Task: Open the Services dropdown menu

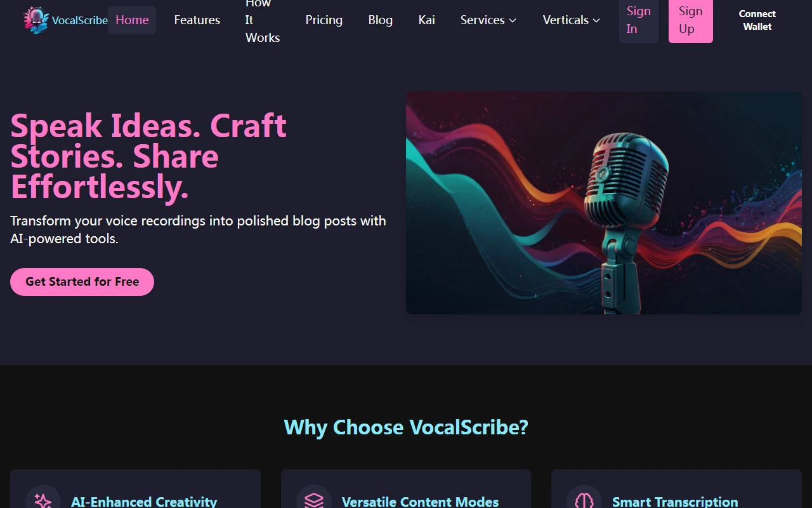Action: click(488, 20)
